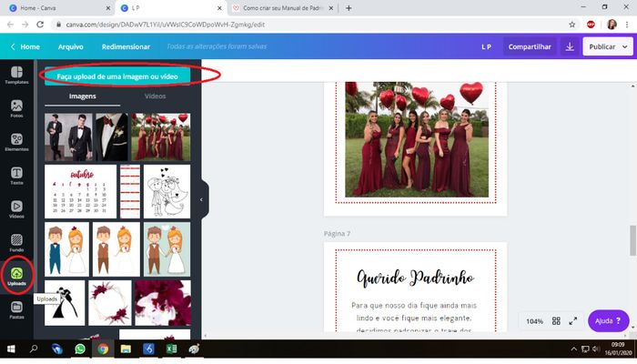Image resolution: width=637 pixels, height=364 pixels.
Task: Open the Pastas sidebar panel
Action: coord(16,310)
